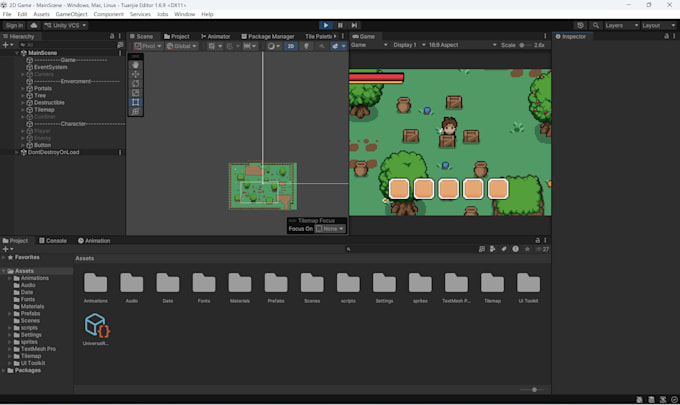
Task: Select the Rotate tool in Scene
Action: [x=135, y=83]
